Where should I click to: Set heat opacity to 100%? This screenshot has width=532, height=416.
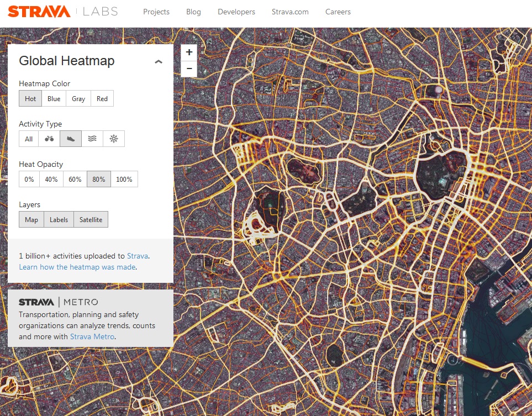point(124,179)
